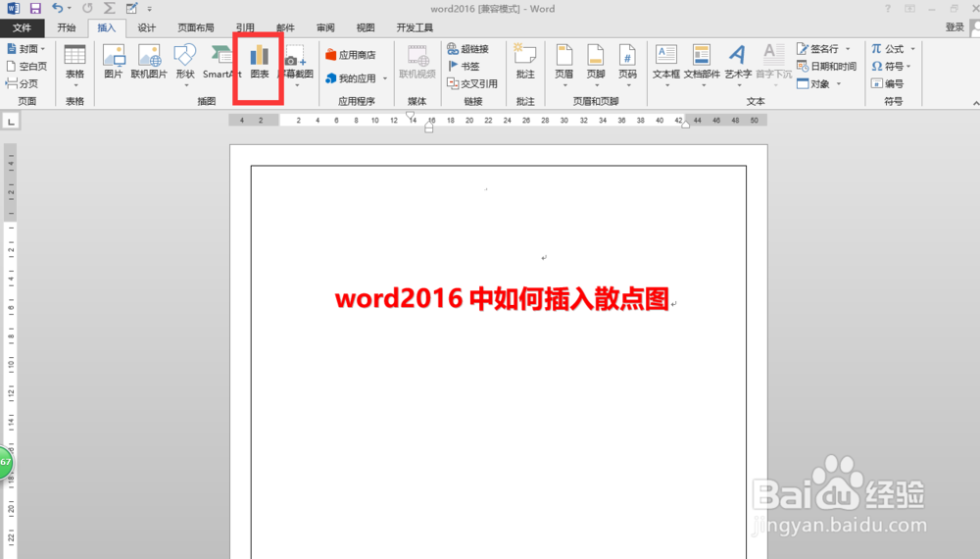Collapse the ribbon with the arrow
980x559 pixels.
click(x=975, y=103)
